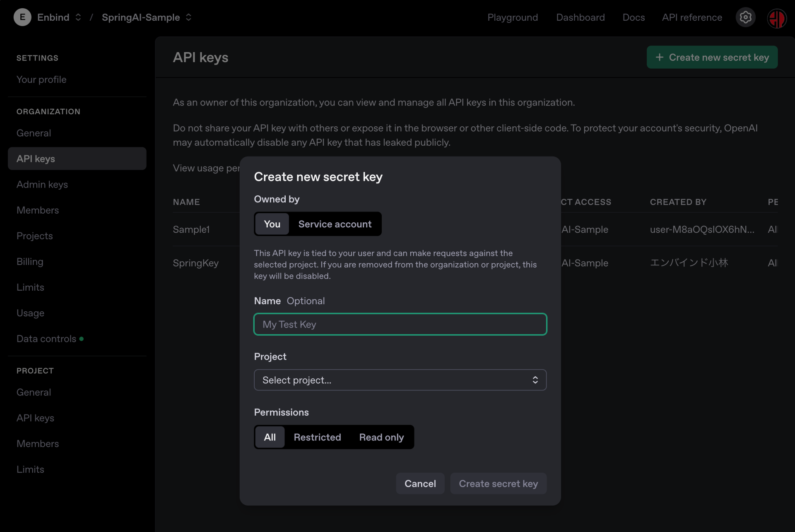795x532 pixels.
Task: Expand the Enbind organization switcher
Action: pyautogui.click(x=78, y=17)
